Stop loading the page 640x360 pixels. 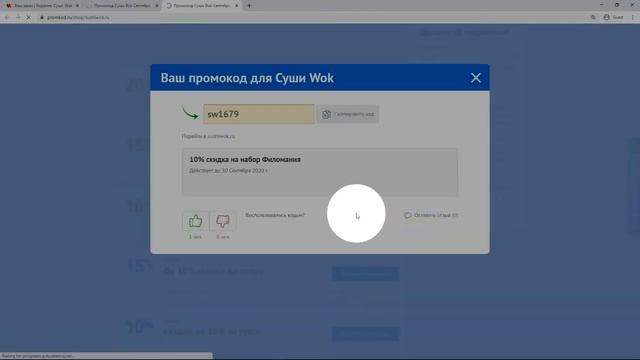click(29, 18)
